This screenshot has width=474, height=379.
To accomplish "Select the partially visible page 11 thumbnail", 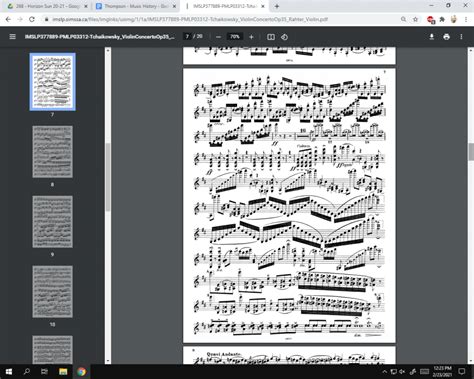I will 53,350.
